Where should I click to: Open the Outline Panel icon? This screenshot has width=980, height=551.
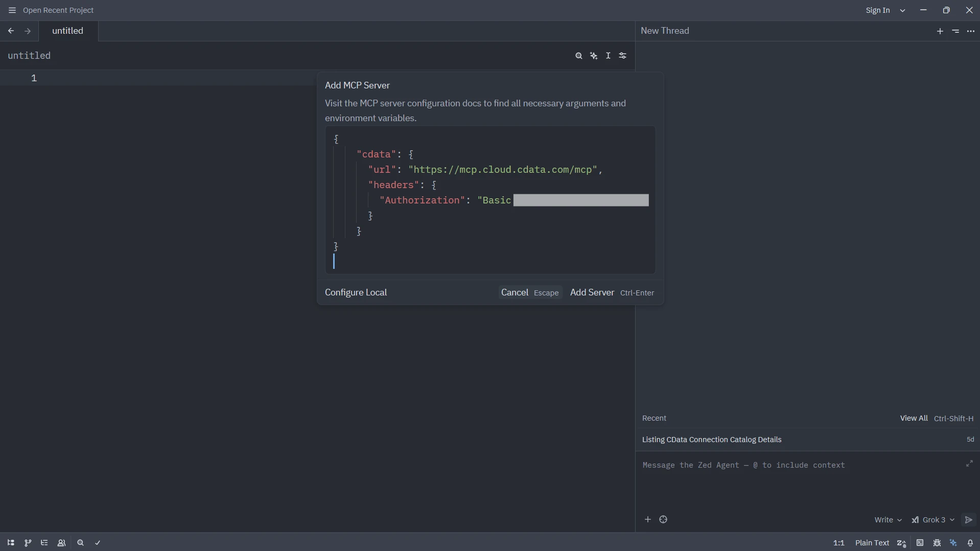44,543
